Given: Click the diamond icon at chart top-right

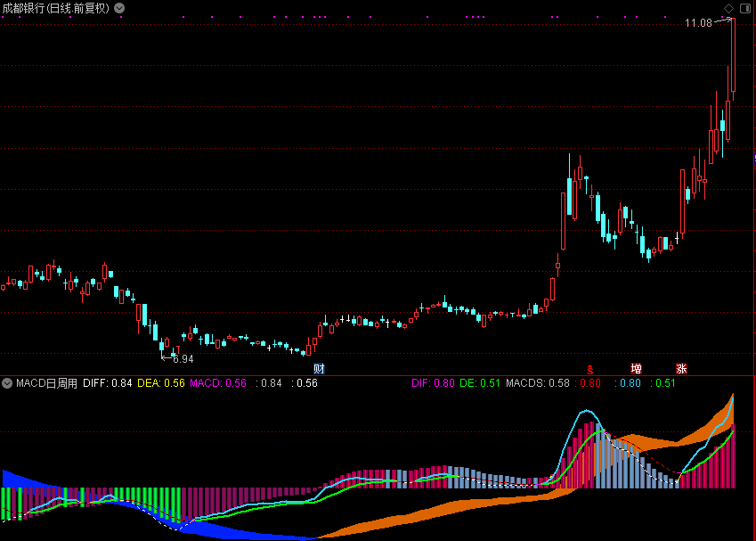Looking at the screenshot, I should (728, 8).
